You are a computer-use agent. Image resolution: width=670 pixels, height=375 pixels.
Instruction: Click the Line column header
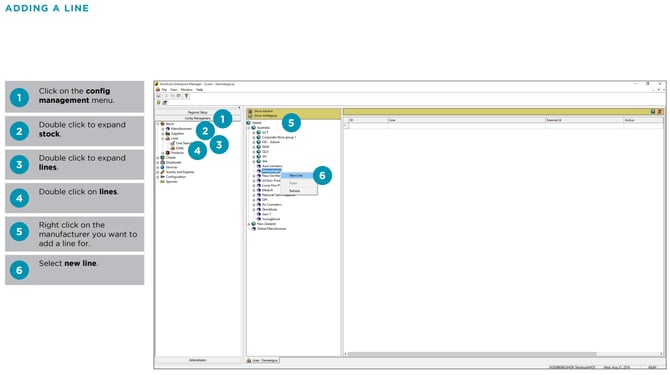tap(466, 120)
